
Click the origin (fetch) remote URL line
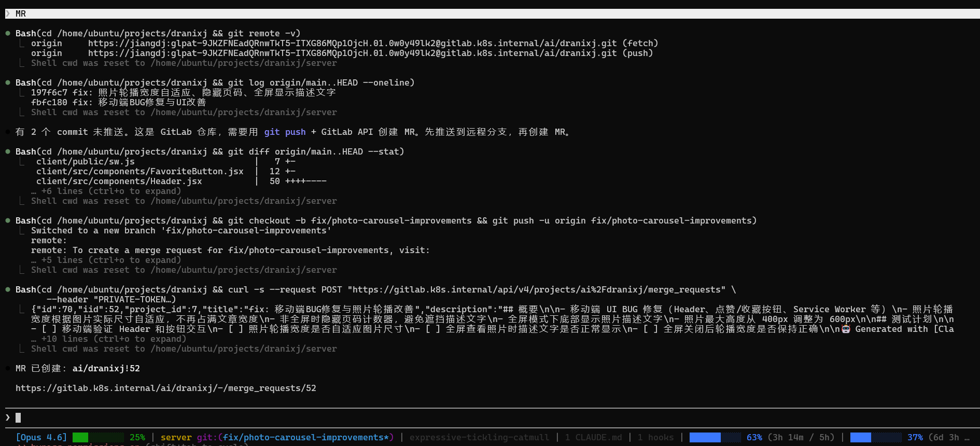tap(345, 43)
